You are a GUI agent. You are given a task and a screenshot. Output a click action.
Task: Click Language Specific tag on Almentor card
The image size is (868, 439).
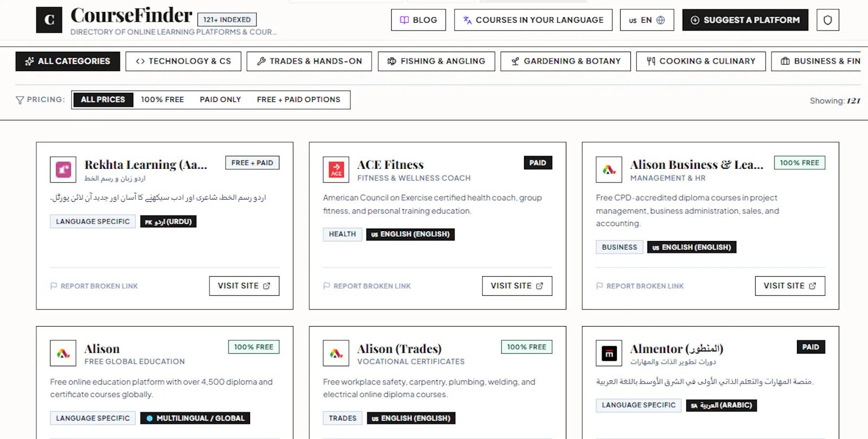click(639, 405)
